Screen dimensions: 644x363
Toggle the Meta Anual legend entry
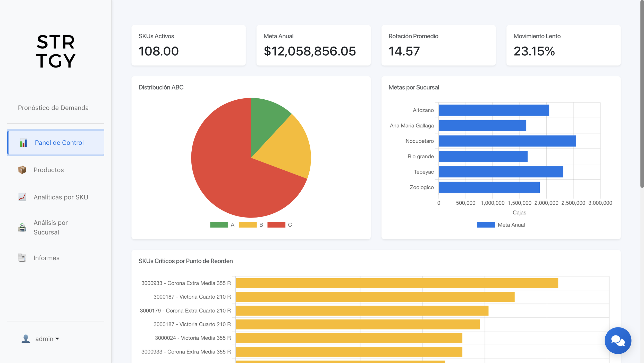click(501, 225)
